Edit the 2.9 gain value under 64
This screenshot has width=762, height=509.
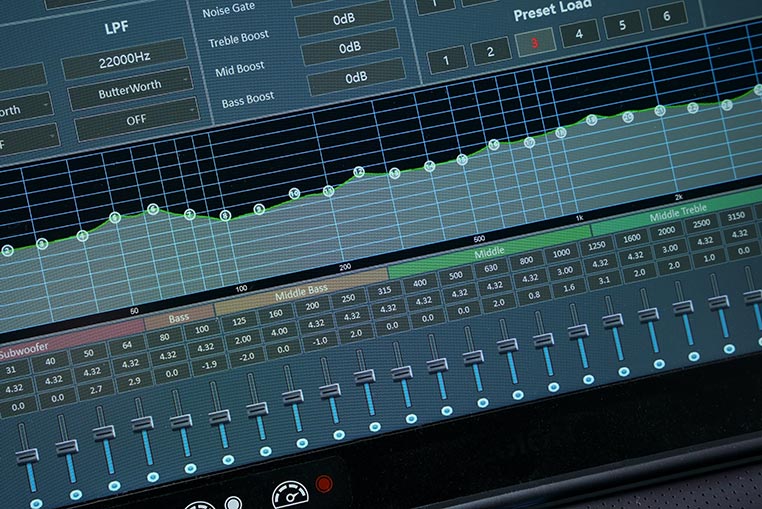coord(135,382)
